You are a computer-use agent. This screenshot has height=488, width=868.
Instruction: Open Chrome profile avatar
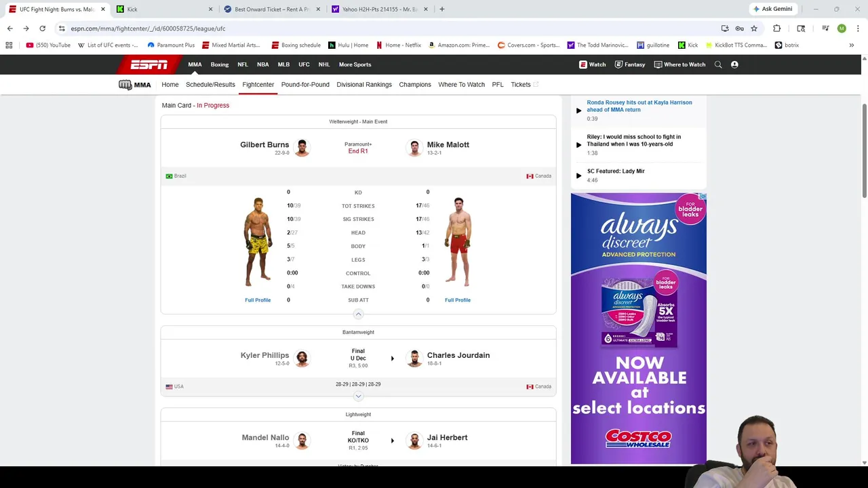[842, 28]
